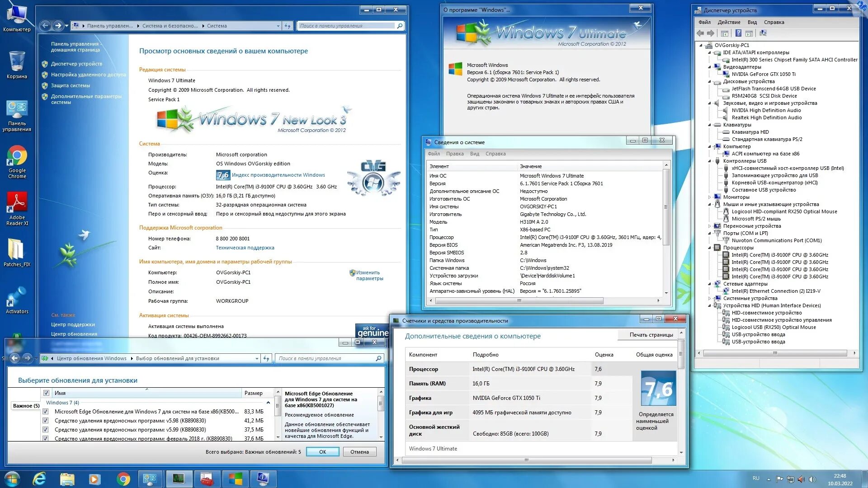This screenshot has height=488, width=868.
Task: Open the Действие menu in Device Manager
Action: tap(729, 22)
